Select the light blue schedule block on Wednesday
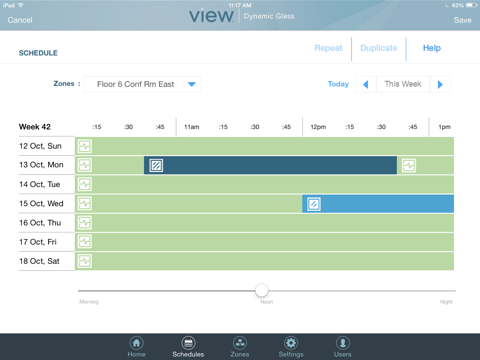This screenshot has height=360, width=480. click(378, 204)
